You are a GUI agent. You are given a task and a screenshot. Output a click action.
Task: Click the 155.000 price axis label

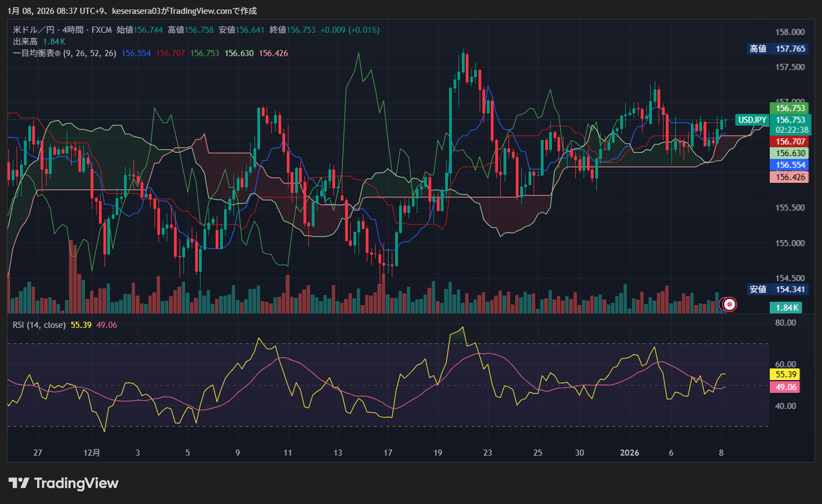pyautogui.click(x=791, y=243)
